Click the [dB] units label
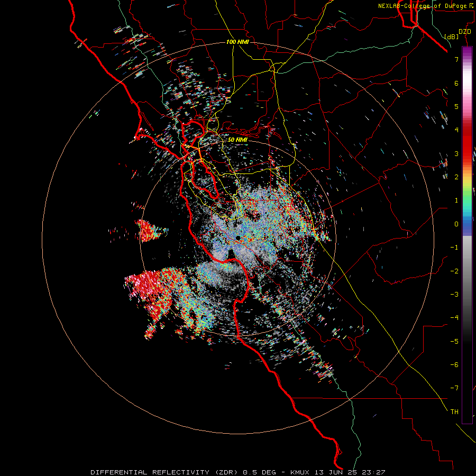 pos(451,36)
